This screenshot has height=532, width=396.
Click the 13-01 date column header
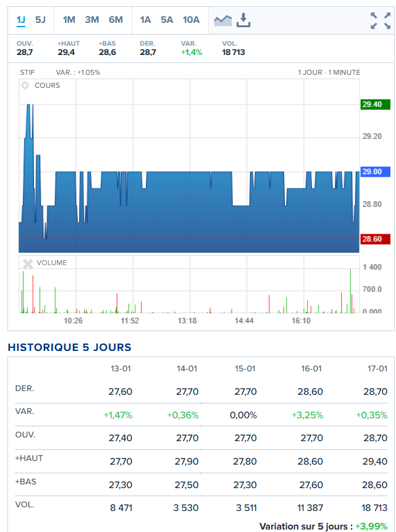121,368
